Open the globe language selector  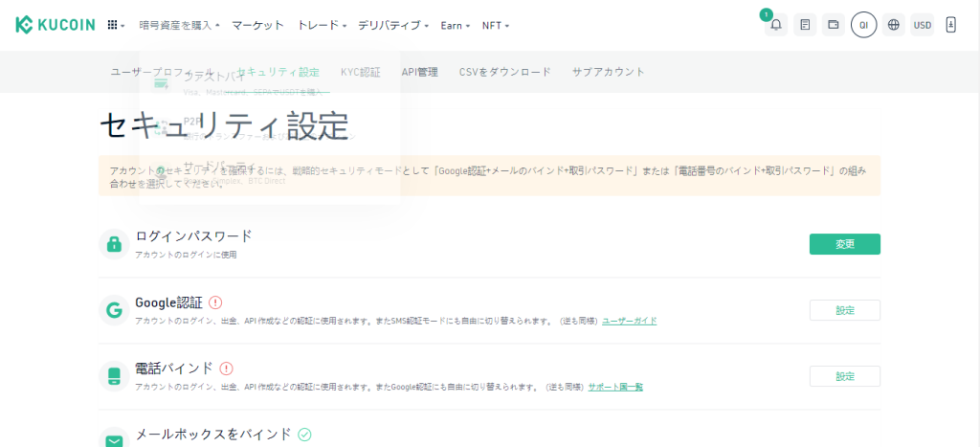[x=894, y=25]
